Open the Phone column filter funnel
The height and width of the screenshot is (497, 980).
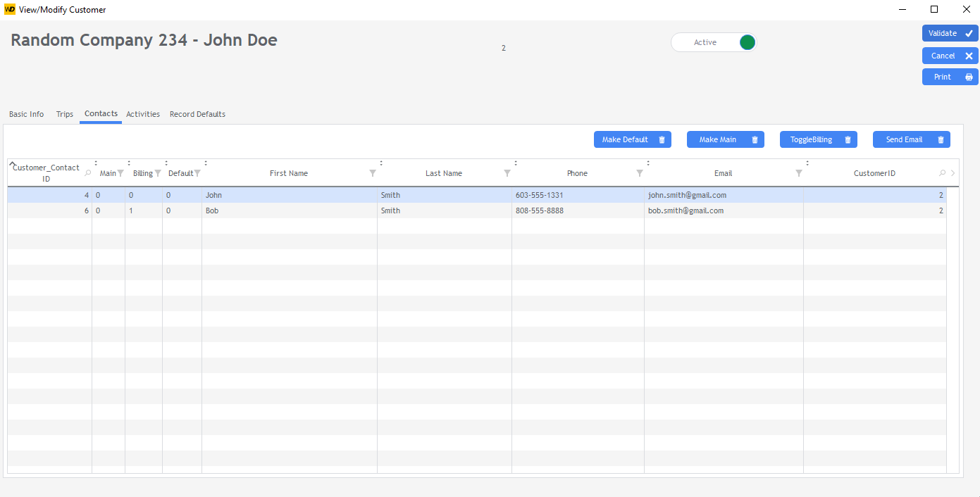640,173
